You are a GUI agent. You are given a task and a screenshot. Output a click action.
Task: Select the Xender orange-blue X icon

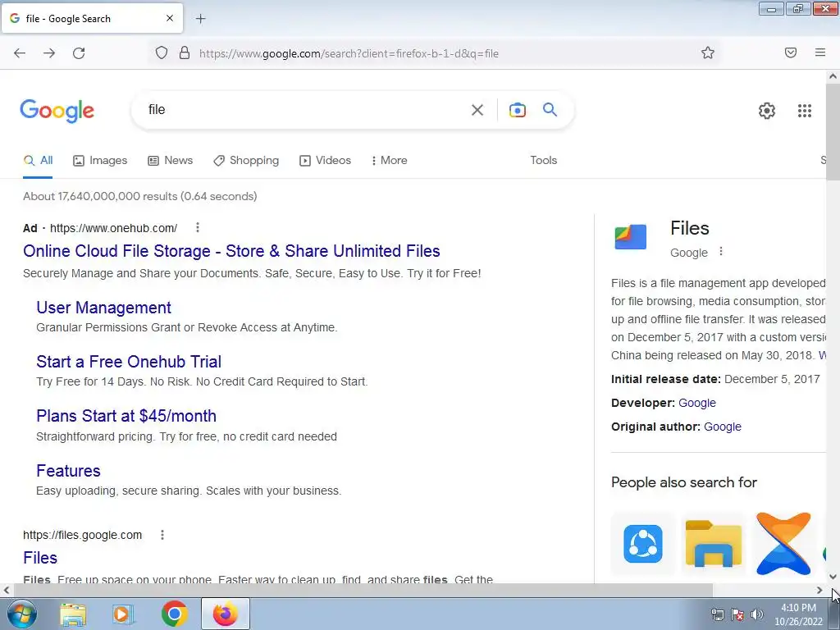[x=783, y=544]
